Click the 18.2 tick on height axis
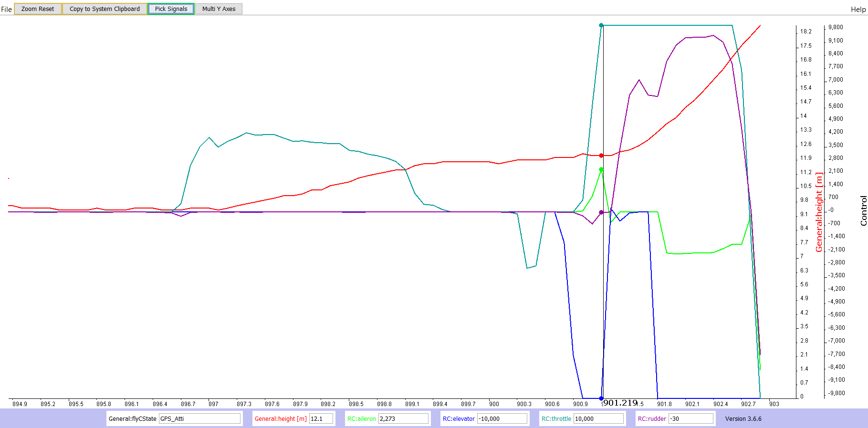The height and width of the screenshot is (428, 868). pos(806,31)
